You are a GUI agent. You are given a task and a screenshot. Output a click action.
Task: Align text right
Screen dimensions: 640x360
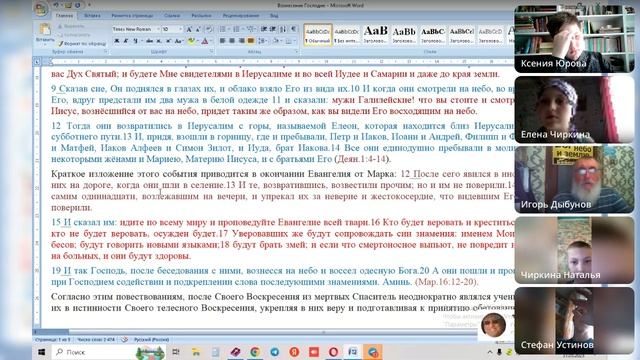click(x=241, y=41)
